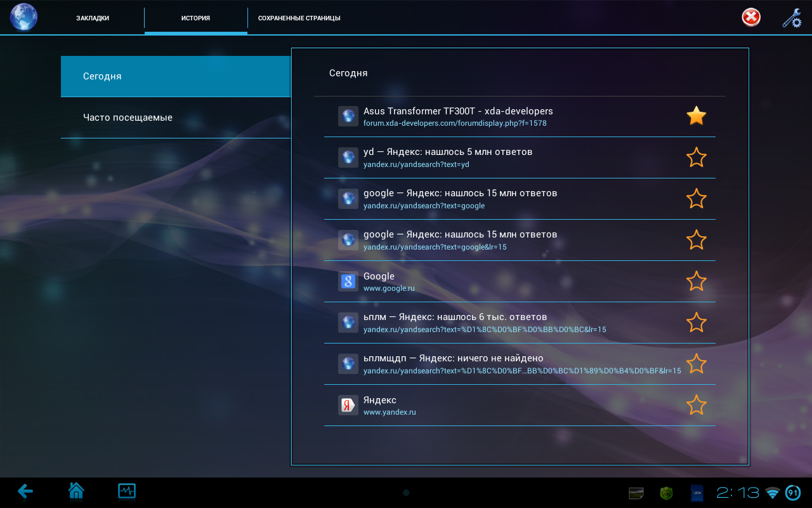Click the Google favicon in history
This screenshot has height=508, width=812.
(348, 281)
